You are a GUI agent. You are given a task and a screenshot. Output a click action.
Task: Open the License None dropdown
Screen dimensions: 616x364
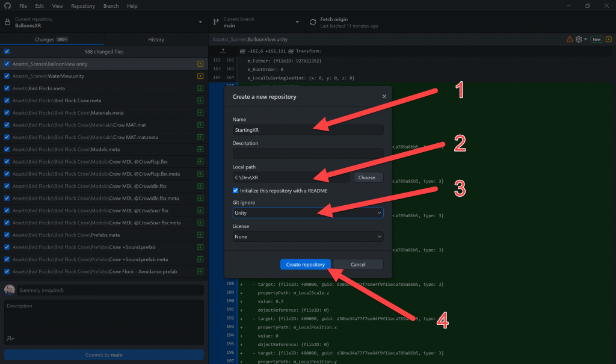click(x=308, y=236)
